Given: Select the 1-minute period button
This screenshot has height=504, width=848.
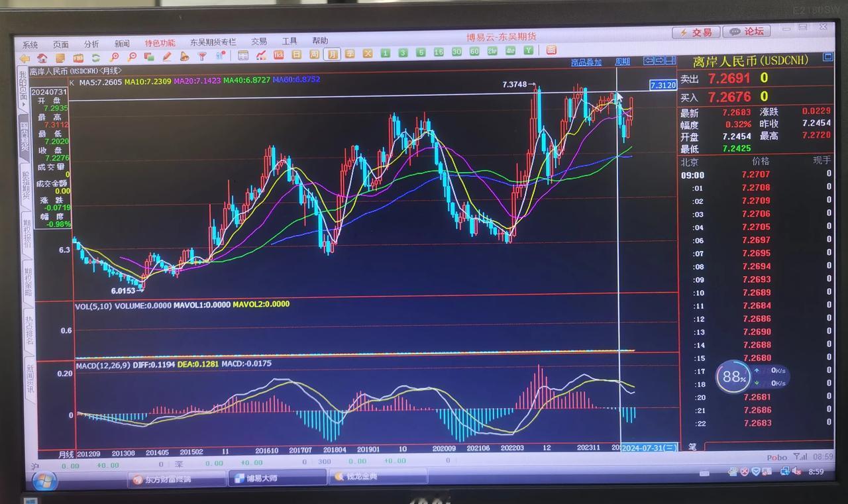Looking at the screenshot, I should (386, 53).
